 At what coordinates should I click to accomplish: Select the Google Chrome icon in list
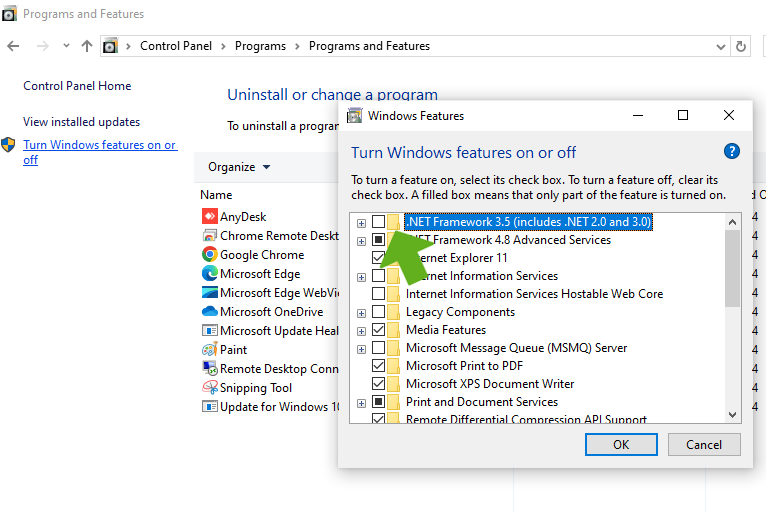[x=209, y=255]
